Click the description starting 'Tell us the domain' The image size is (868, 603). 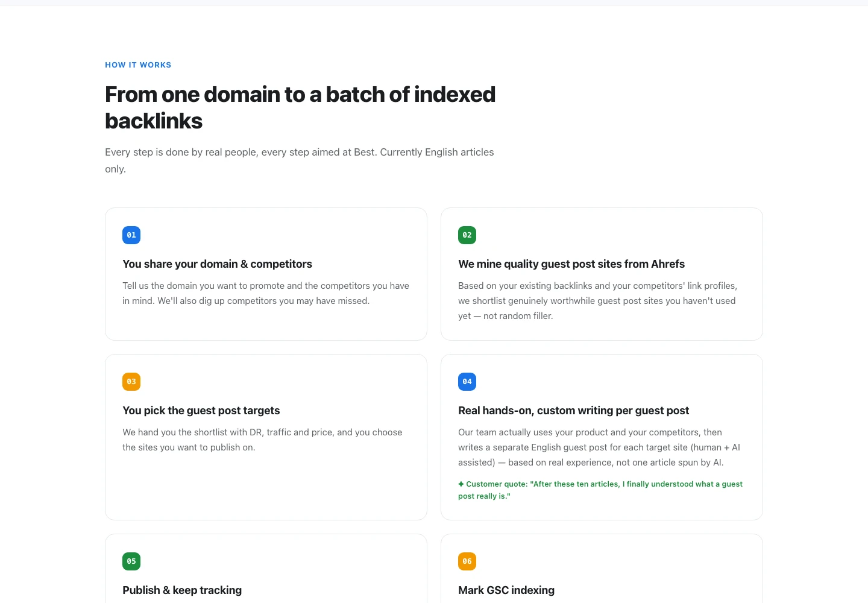click(266, 293)
